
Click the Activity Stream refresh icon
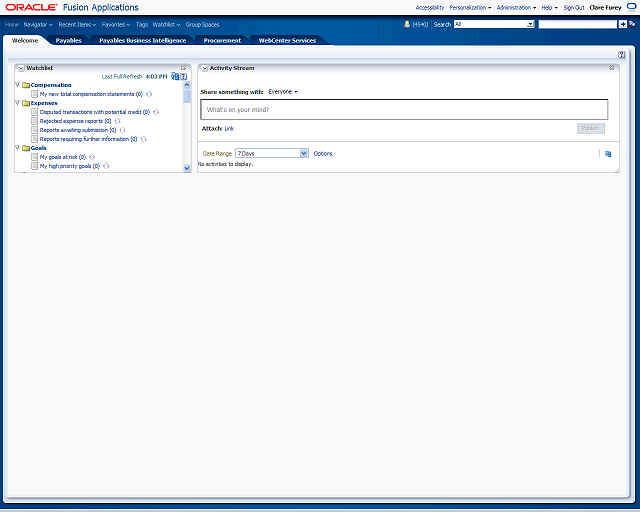point(607,154)
